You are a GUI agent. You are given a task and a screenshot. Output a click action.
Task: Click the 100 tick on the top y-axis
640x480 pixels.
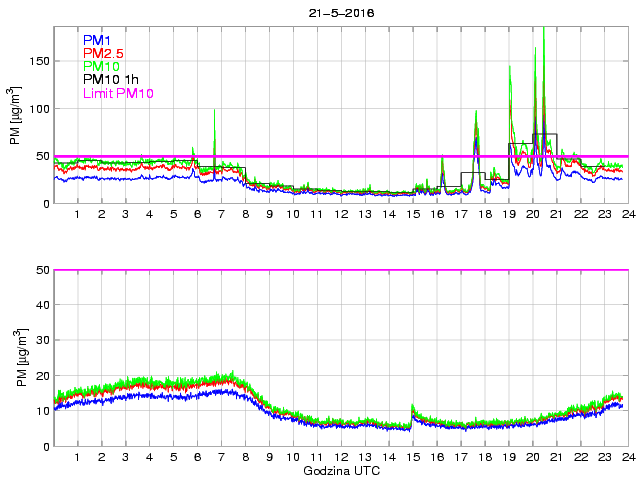pyautogui.click(x=38, y=108)
